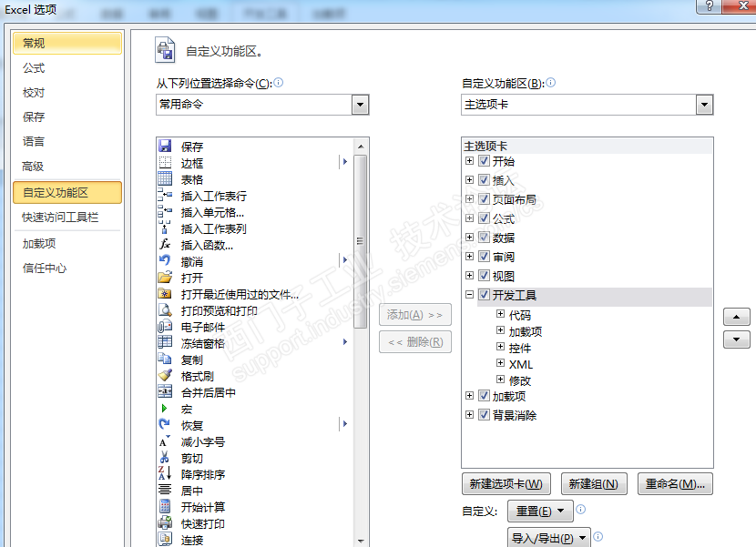Select the 剪切 scissors icon

coord(165,458)
